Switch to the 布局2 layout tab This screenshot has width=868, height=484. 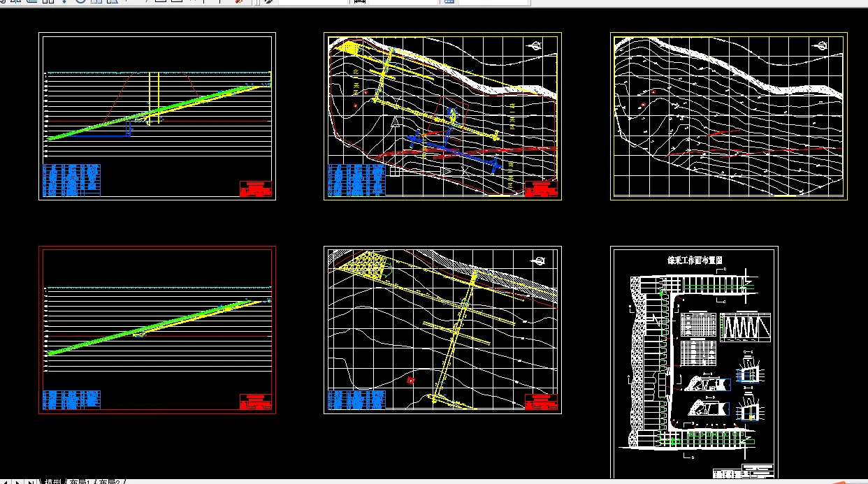(110, 481)
